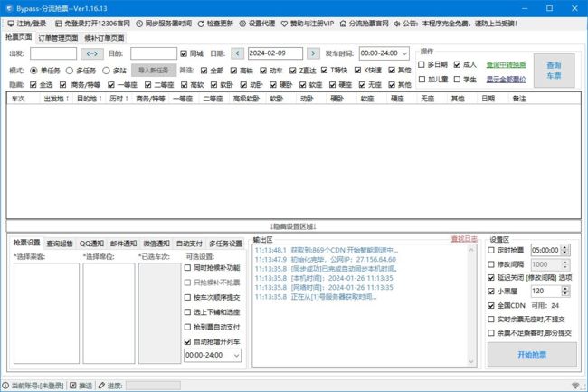Screen dimensions: 588x392
Task: Toggle the 推送 checkbox in status bar
Action: click(73, 386)
